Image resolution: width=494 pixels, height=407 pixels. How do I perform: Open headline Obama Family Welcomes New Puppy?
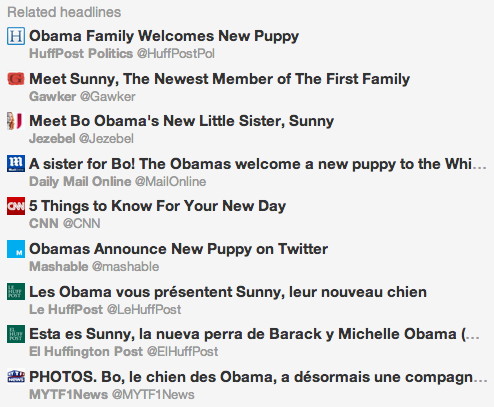pos(164,36)
